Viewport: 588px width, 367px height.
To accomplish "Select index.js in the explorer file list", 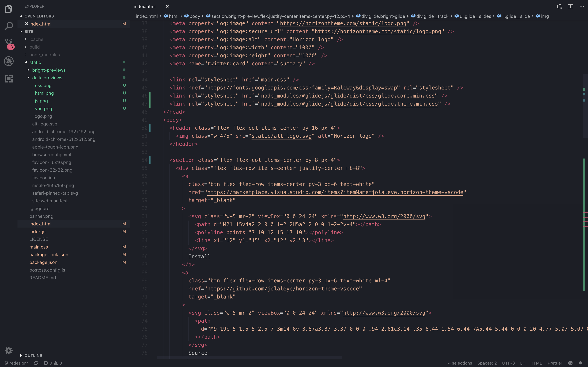I will click(x=37, y=231).
